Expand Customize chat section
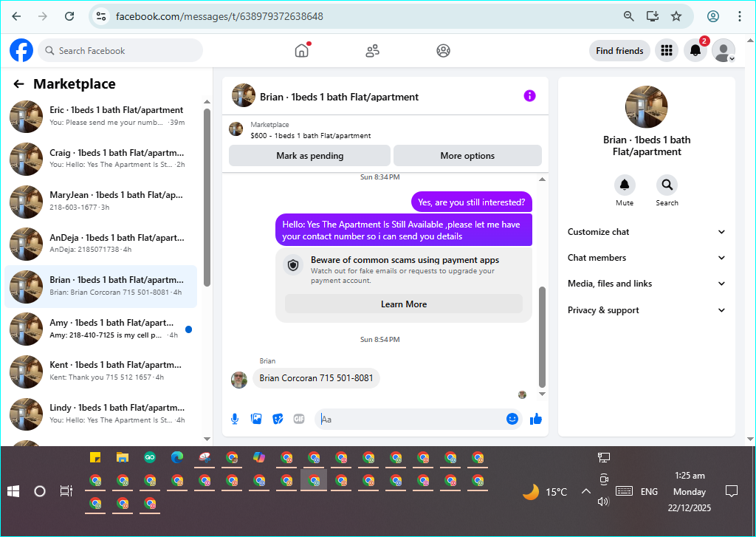This screenshot has width=756, height=537. (647, 232)
